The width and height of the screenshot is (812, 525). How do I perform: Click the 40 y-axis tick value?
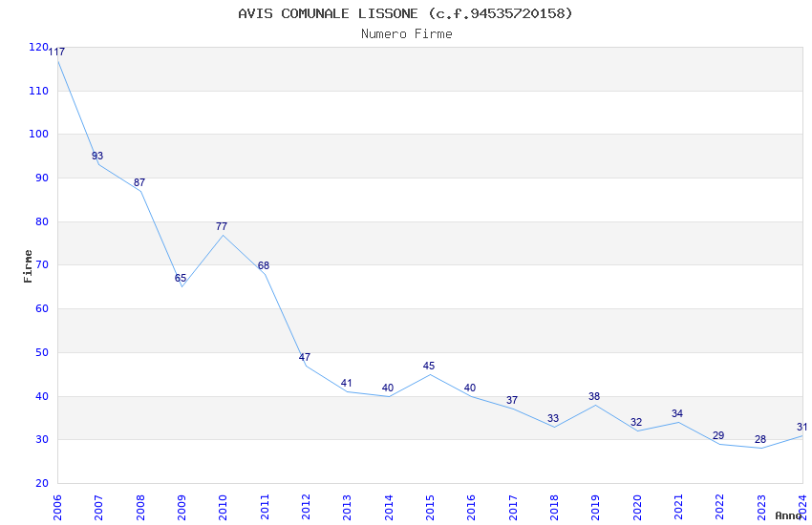(42, 397)
